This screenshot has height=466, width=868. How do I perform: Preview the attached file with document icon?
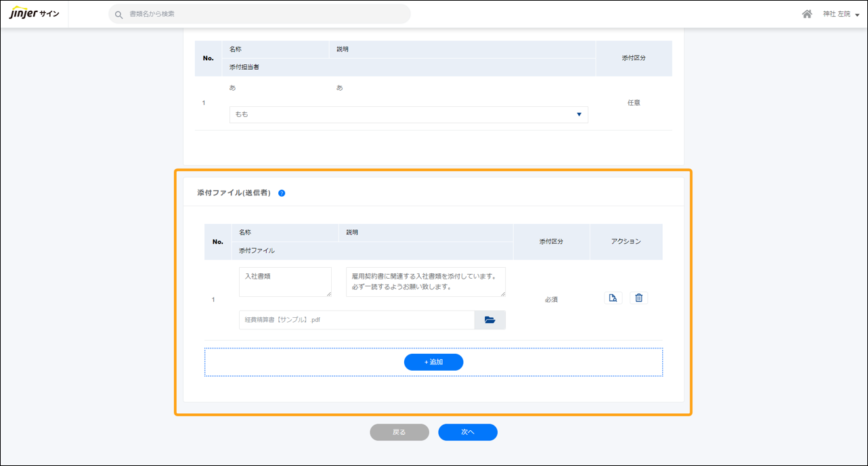613,298
